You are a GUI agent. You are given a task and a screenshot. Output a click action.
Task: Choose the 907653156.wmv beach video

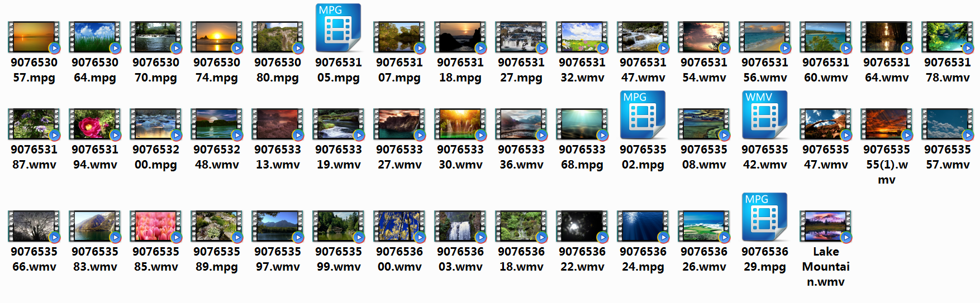[765, 37]
